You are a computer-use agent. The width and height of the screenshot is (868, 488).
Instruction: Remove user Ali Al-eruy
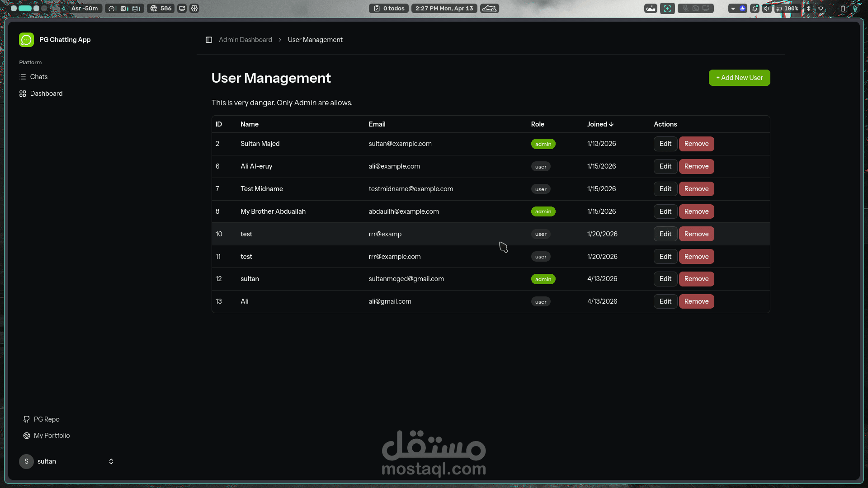click(x=696, y=166)
